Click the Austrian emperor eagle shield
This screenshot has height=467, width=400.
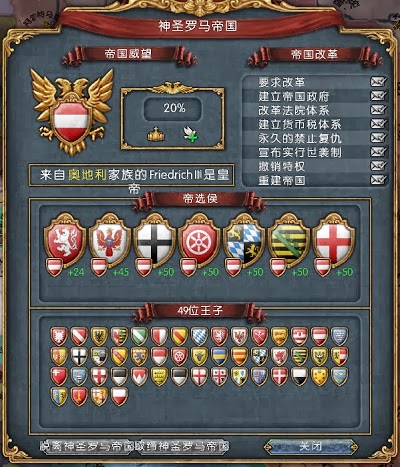pos(71,112)
